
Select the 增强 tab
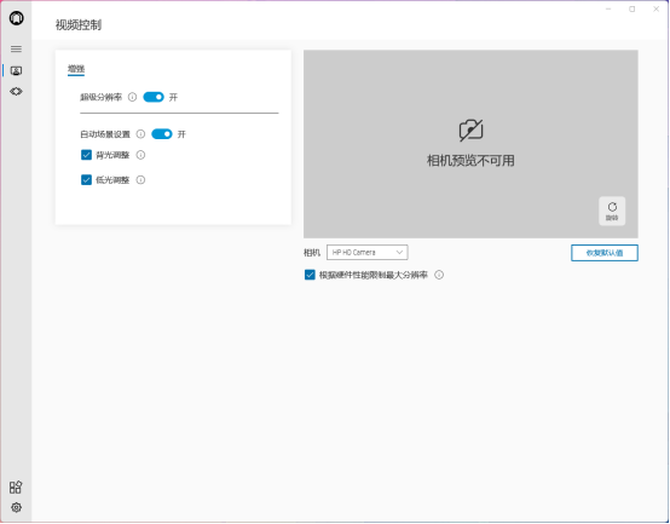pyautogui.click(x=76, y=69)
